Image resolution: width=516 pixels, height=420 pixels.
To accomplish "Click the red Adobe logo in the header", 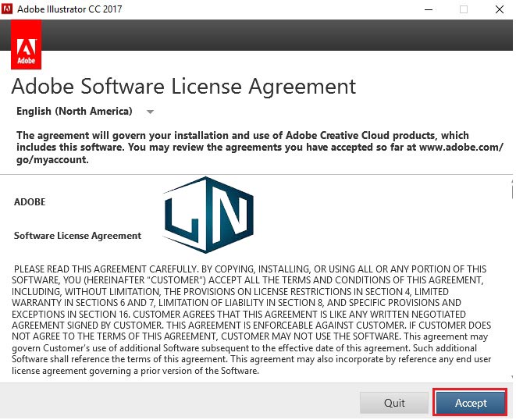I will pyautogui.click(x=27, y=46).
